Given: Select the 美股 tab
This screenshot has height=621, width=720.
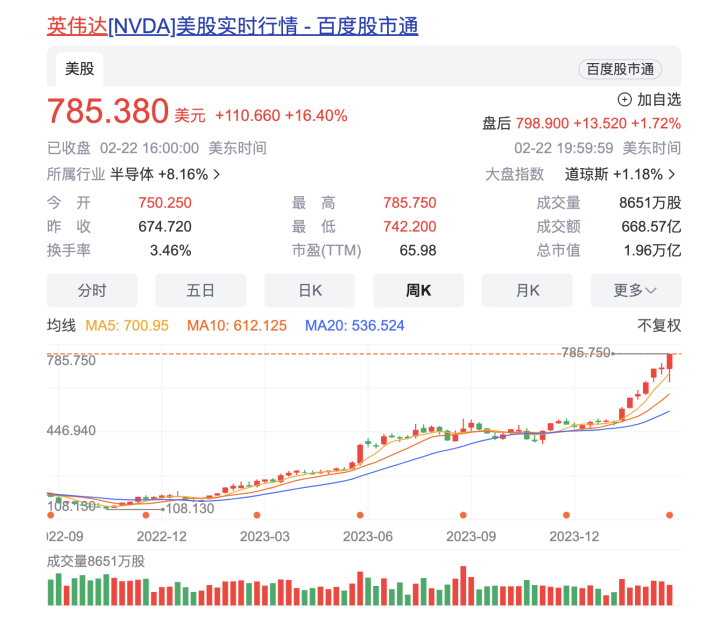Looking at the screenshot, I should click(x=79, y=69).
